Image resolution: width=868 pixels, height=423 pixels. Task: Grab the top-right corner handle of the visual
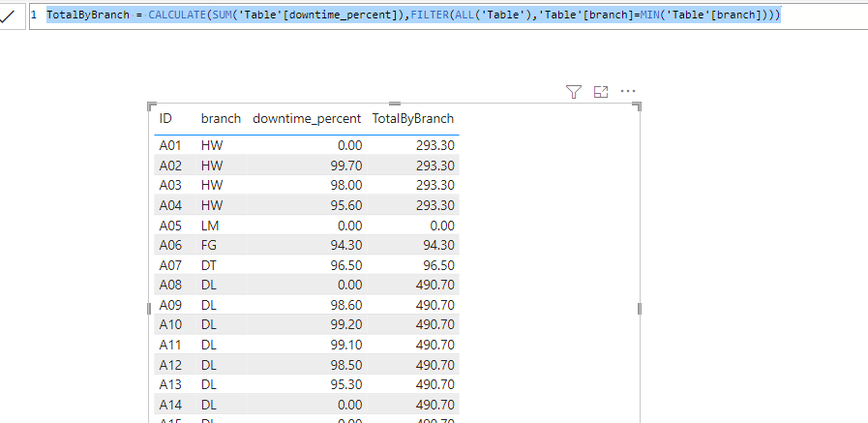[637, 106]
